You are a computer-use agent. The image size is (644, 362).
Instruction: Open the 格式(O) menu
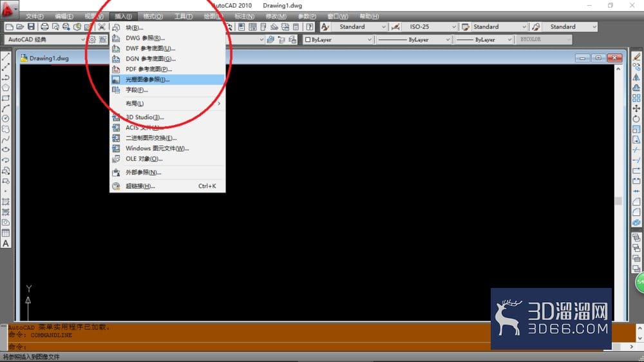(153, 17)
